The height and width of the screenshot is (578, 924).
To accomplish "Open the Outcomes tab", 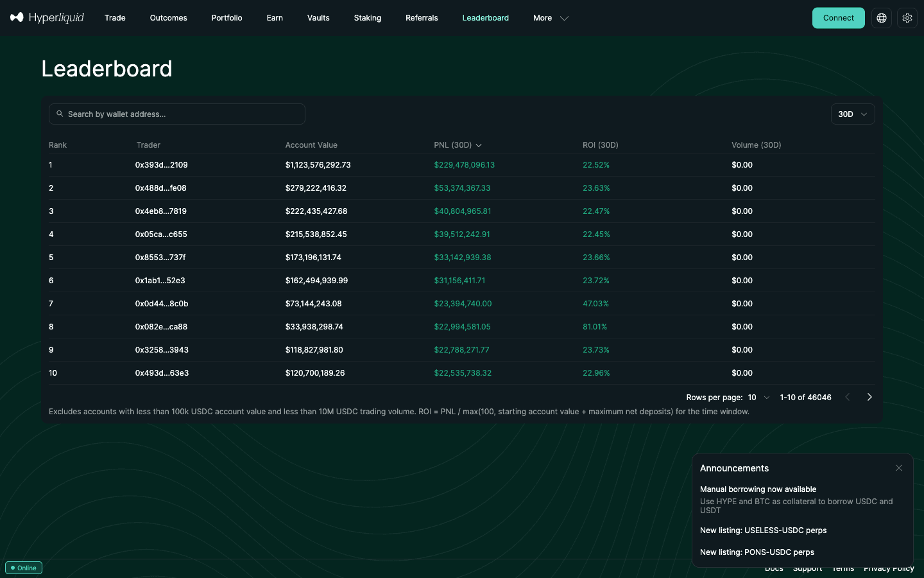I will (x=168, y=18).
